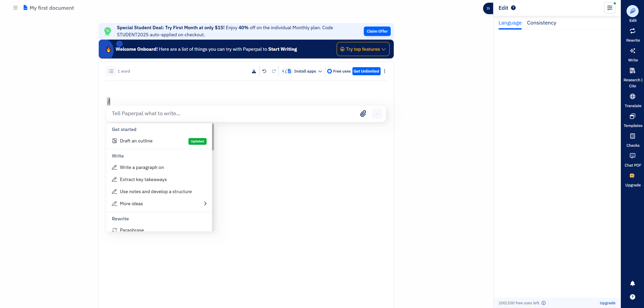Image resolution: width=644 pixels, height=308 pixels.
Task: Attach a file with paperclip icon
Action: point(363,114)
